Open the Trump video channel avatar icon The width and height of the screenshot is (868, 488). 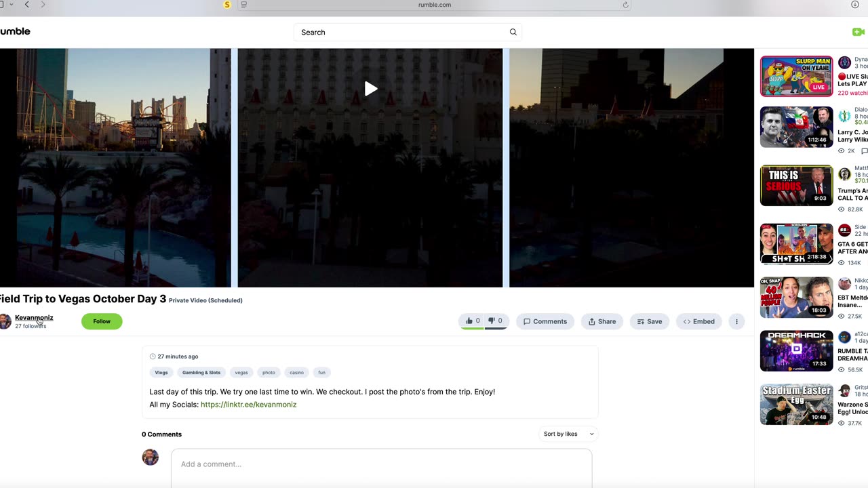coord(844,174)
